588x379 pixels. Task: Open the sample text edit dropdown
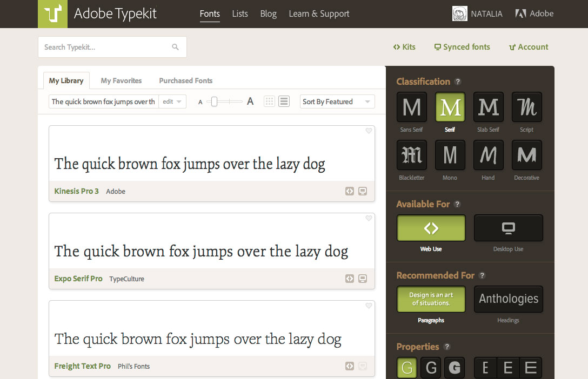click(x=172, y=101)
